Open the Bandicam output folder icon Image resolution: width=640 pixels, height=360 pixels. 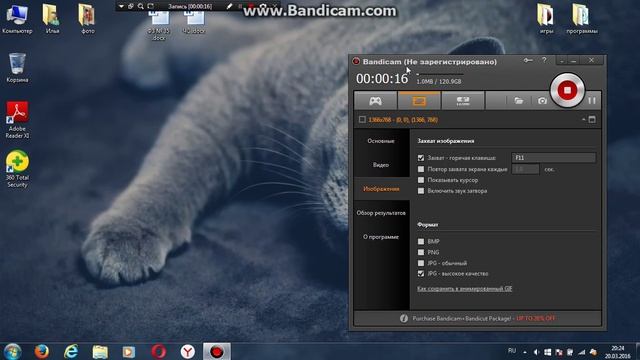(518, 101)
